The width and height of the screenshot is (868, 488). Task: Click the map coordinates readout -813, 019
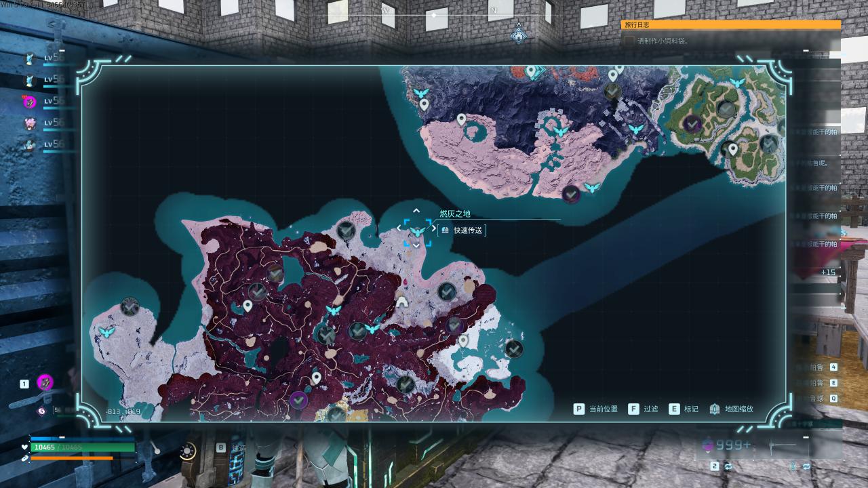[x=123, y=411]
